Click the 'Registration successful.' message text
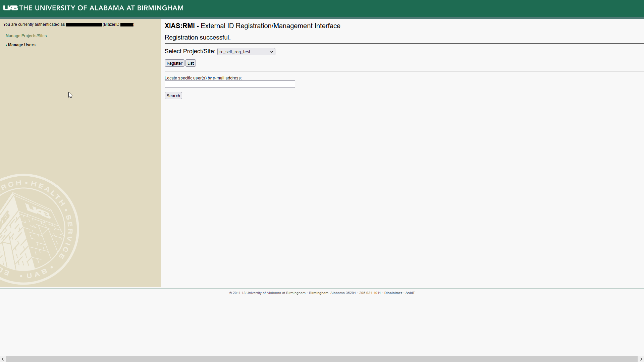 (198, 38)
